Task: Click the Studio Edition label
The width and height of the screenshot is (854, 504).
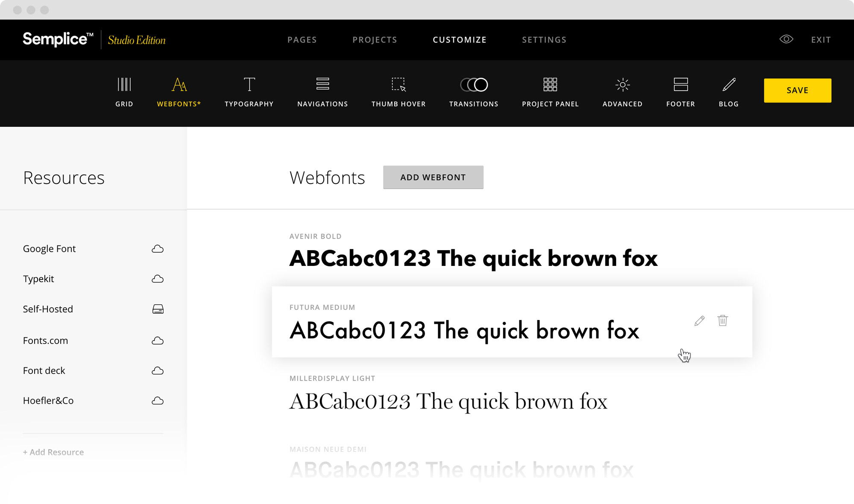Action: pos(137,40)
